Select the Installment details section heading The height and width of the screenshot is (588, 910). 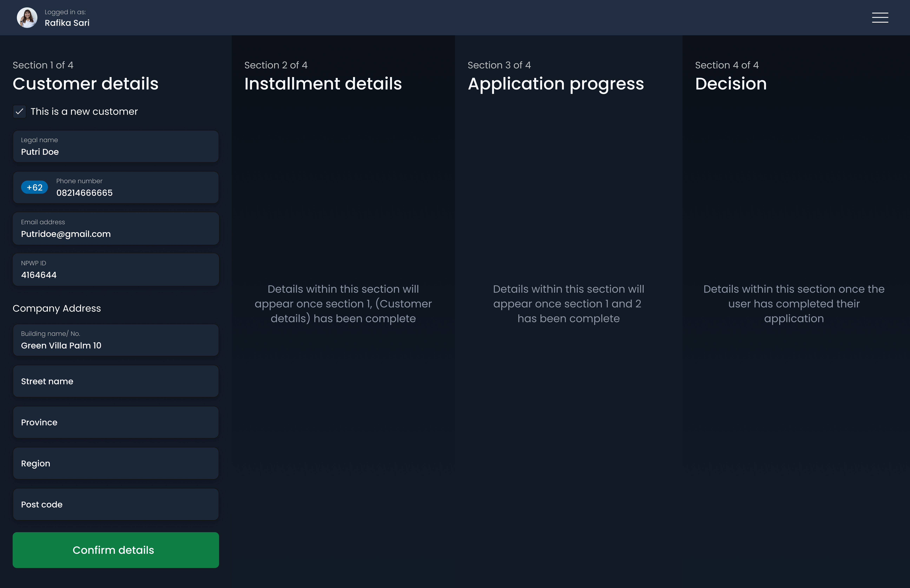pyautogui.click(x=323, y=84)
